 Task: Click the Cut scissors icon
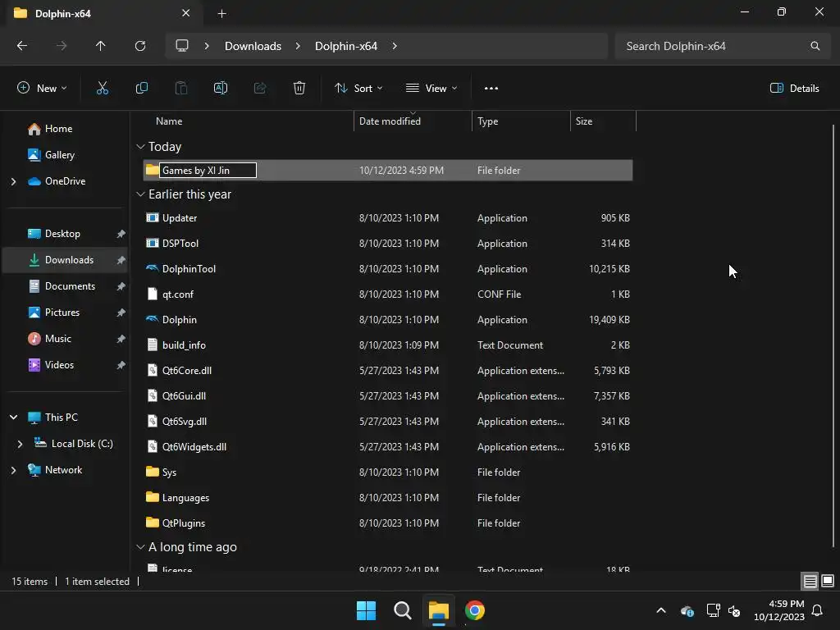coord(102,89)
